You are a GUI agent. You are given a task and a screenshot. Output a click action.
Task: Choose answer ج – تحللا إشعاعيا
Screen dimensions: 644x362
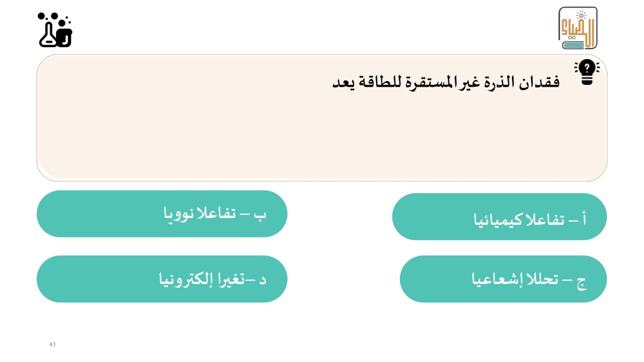point(503,279)
